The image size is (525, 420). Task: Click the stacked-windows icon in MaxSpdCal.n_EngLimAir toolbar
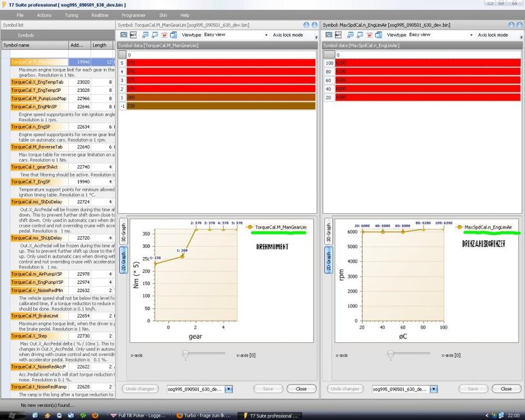[x=379, y=35]
